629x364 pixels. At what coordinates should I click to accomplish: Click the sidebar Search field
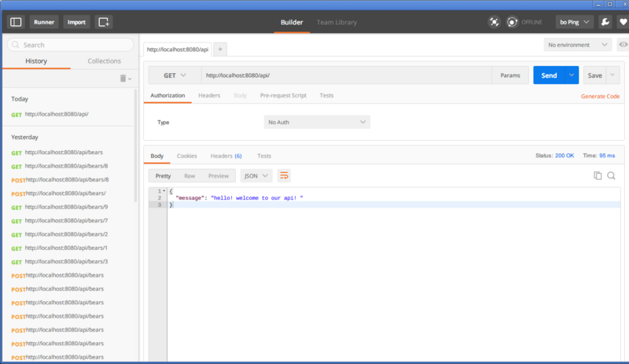click(x=70, y=45)
